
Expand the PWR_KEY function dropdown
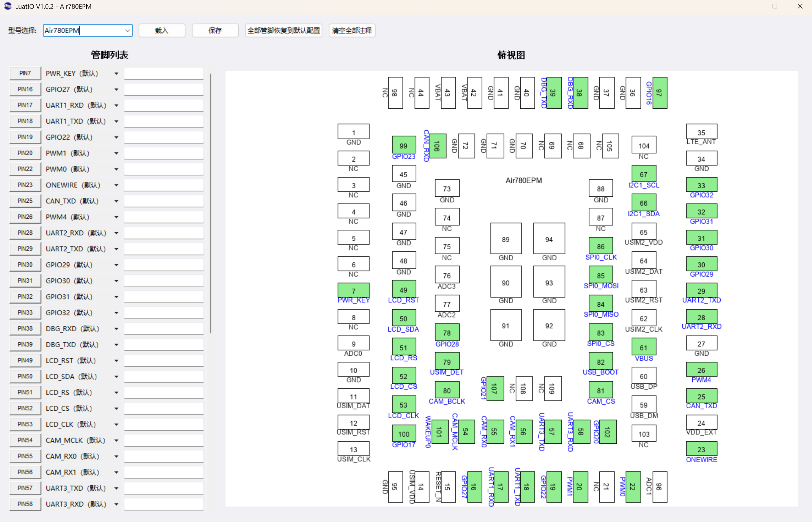[116, 74]
